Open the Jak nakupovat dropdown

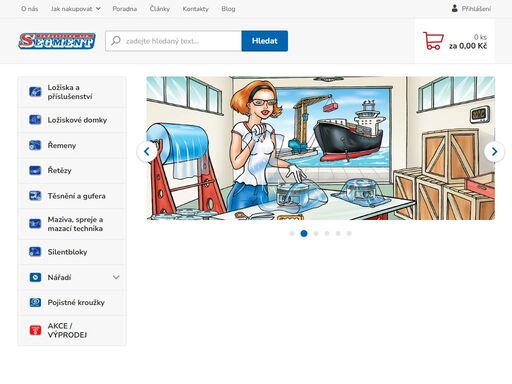(76, 9)
